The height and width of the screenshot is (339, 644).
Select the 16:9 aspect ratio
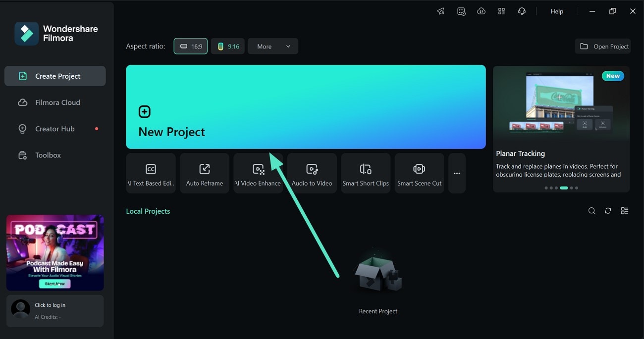coord(191,46)
